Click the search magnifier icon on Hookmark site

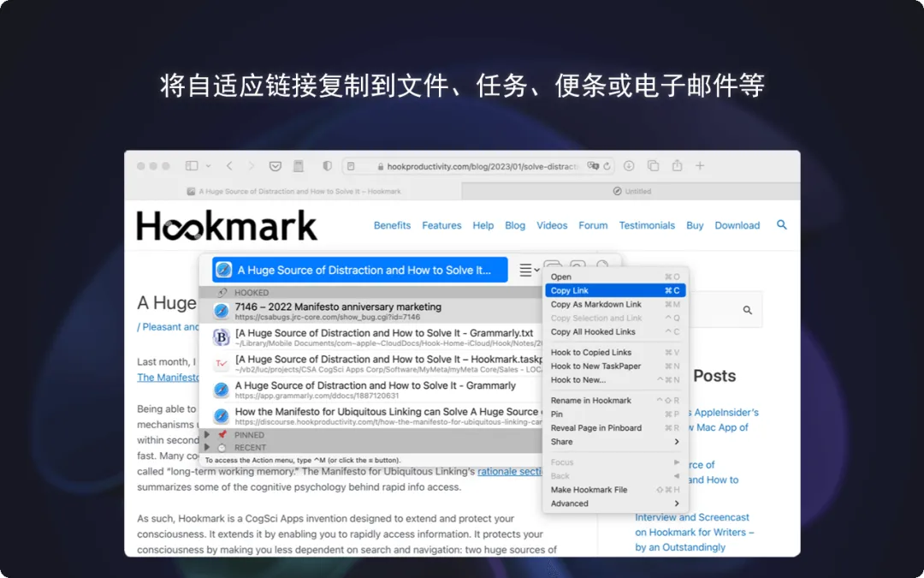point(781,225)
